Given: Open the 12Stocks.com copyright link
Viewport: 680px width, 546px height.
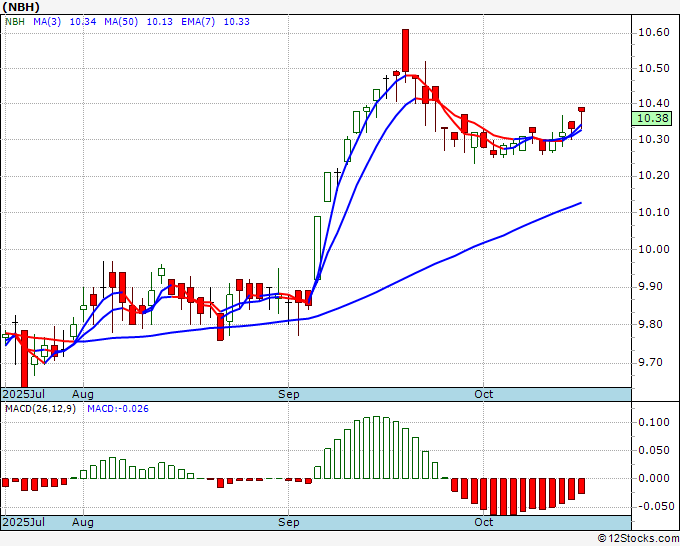Looking at the screenshot, I should click(638, 539).
